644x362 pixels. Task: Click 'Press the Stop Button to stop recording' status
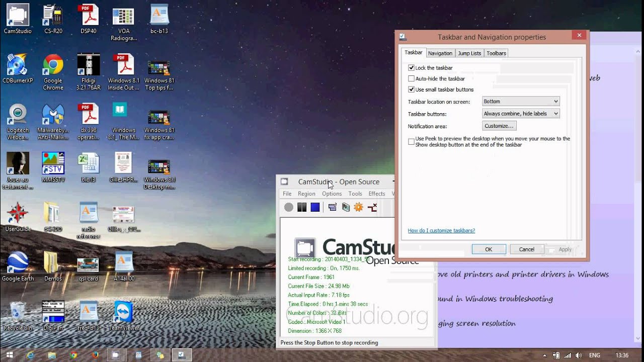point(329,342)
